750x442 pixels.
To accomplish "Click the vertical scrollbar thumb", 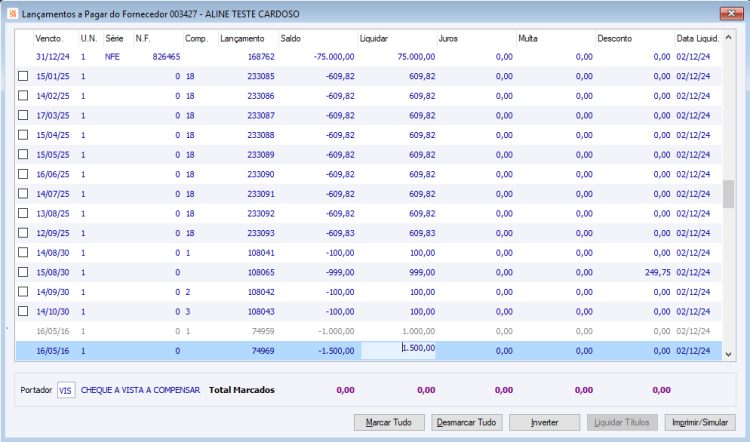I will click(x=728, y=194).
